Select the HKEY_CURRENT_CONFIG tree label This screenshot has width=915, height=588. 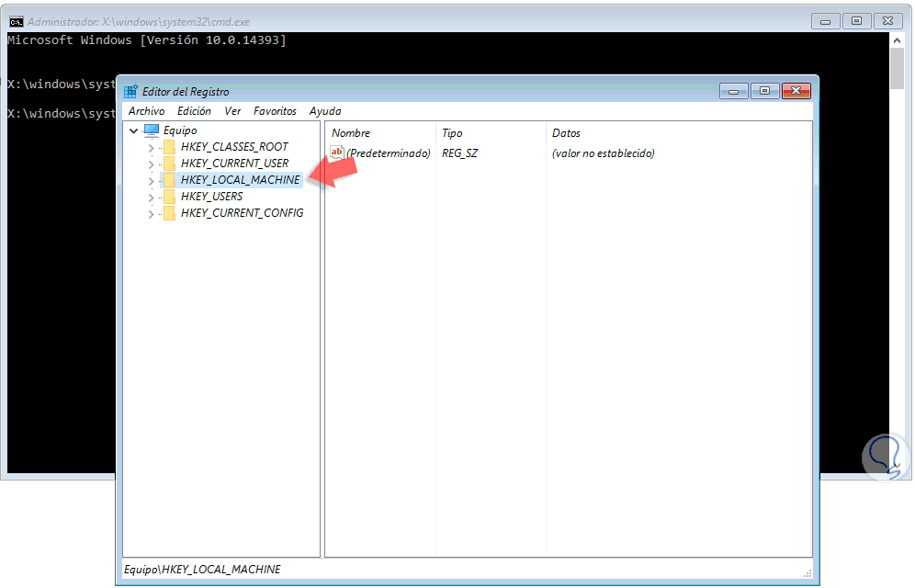tap(243, 213)
